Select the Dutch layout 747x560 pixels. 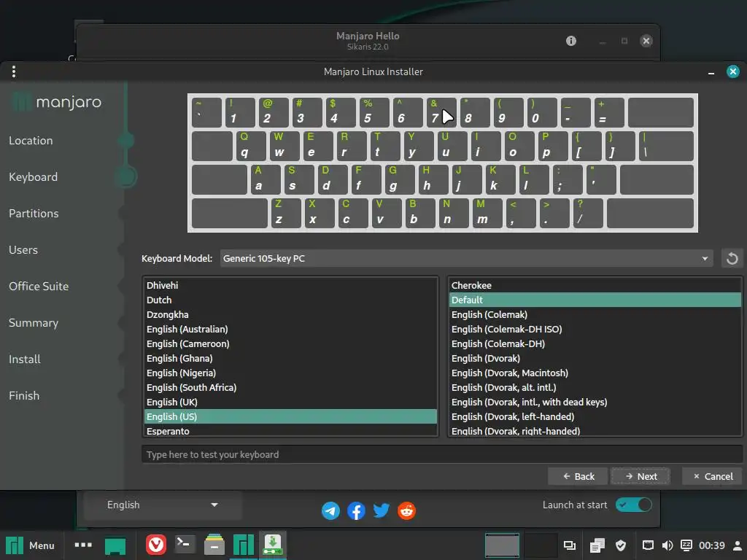coord(290,300)
